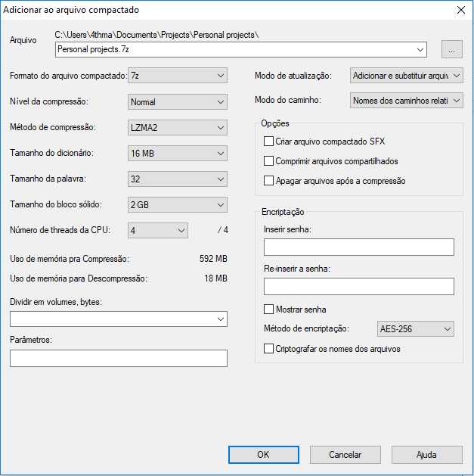
Task: Click the Cancelar button
Action: click(x=345, y=455)
